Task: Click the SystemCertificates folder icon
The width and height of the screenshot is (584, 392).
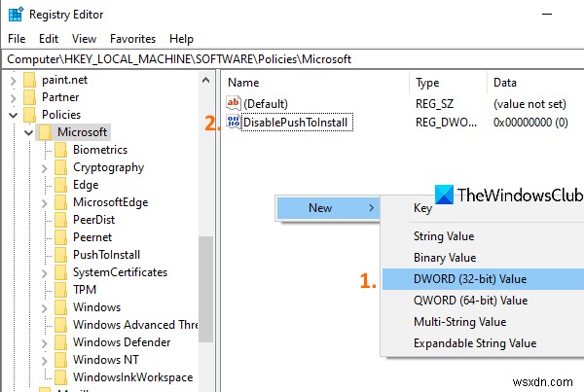Action: pos(60,272)
